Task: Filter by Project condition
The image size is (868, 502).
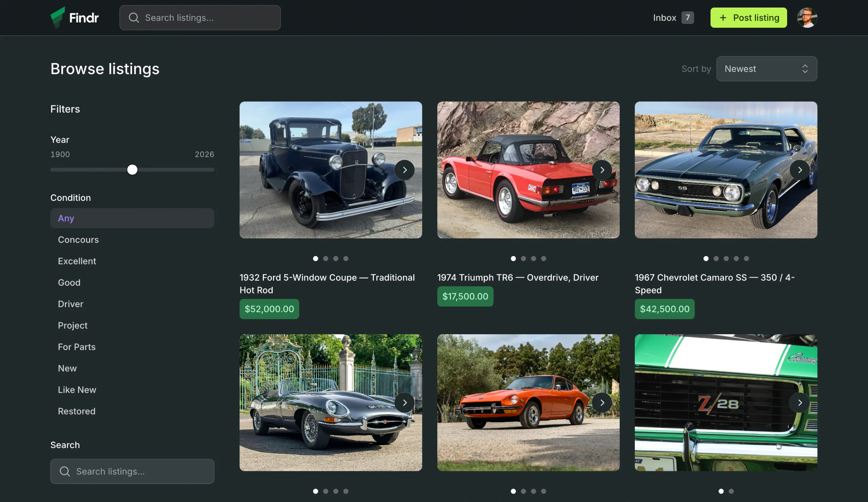Action: (x=132, y=325)
